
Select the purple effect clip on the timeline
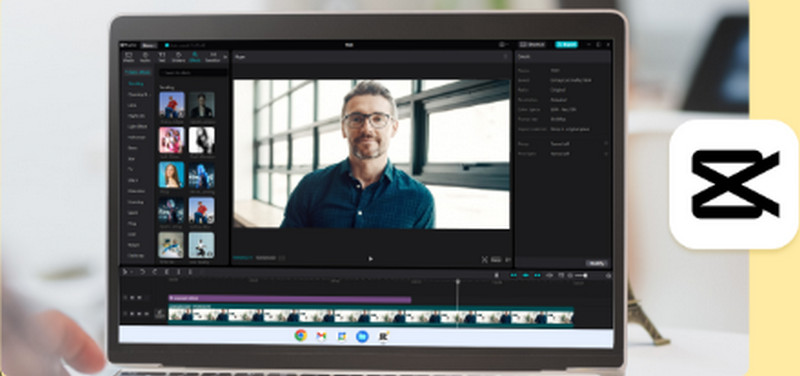(x=290, y=299)
